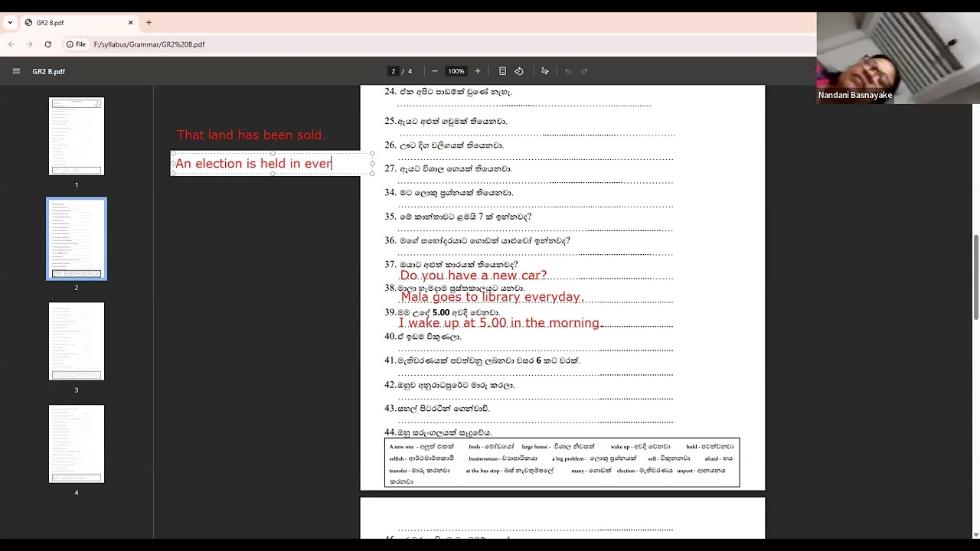
Task: Open a new browser tab
Action: (x=149, y=23)
